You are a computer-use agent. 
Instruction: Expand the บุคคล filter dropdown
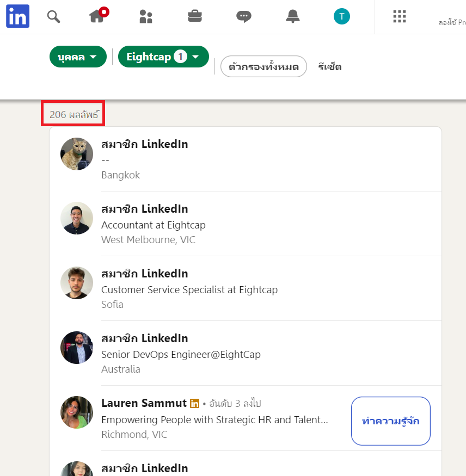click(78, 57)
